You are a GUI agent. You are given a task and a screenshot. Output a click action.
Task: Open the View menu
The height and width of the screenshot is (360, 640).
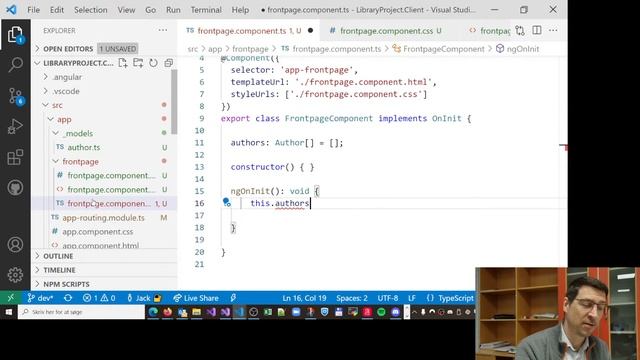pyautogui.click(x=126, y=10)
